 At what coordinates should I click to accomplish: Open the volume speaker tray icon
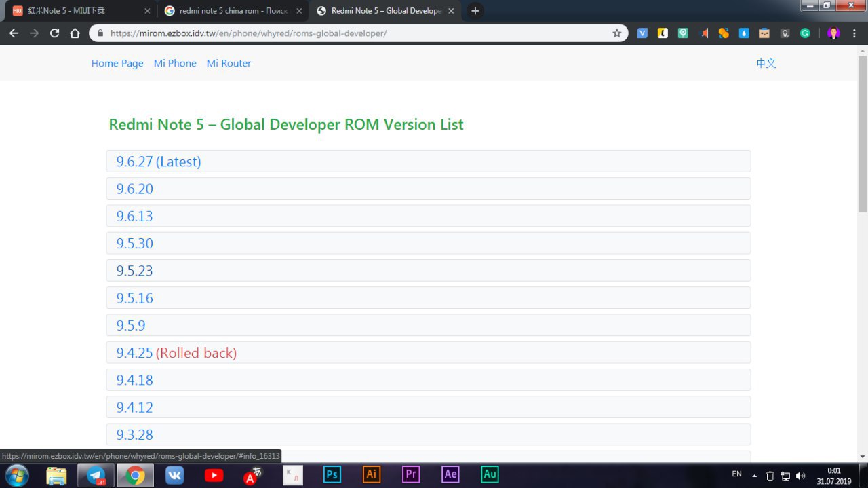(801, 476)
